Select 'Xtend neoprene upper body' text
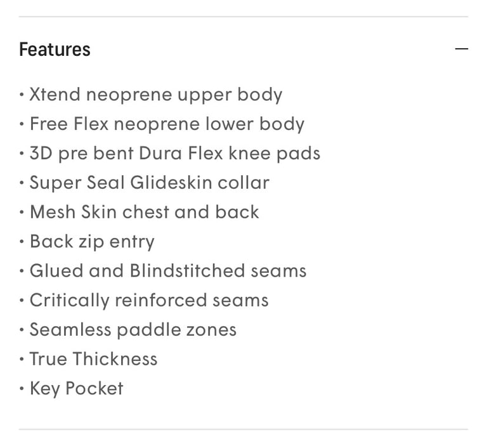487x448 pixels. point(156,95)
